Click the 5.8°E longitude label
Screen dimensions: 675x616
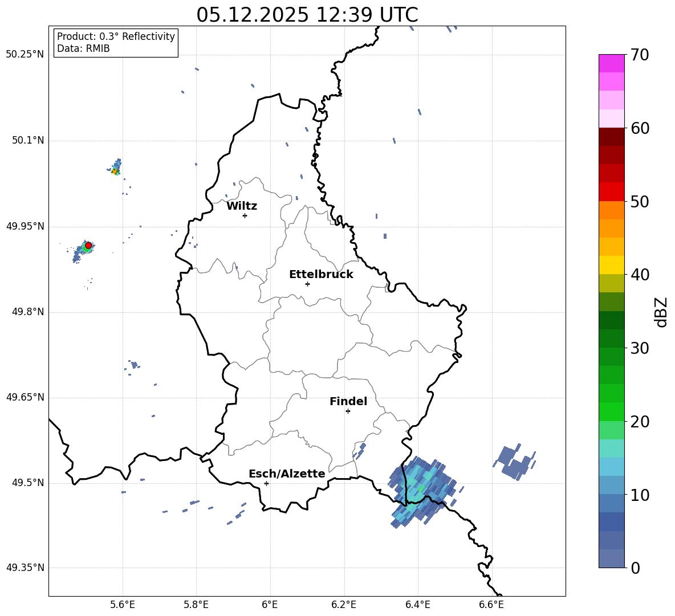(196, 605)
